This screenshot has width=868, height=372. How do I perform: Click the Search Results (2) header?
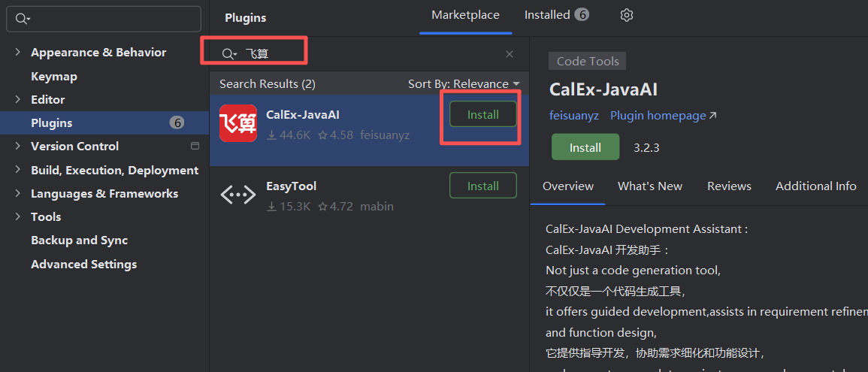tap(268, 84)
